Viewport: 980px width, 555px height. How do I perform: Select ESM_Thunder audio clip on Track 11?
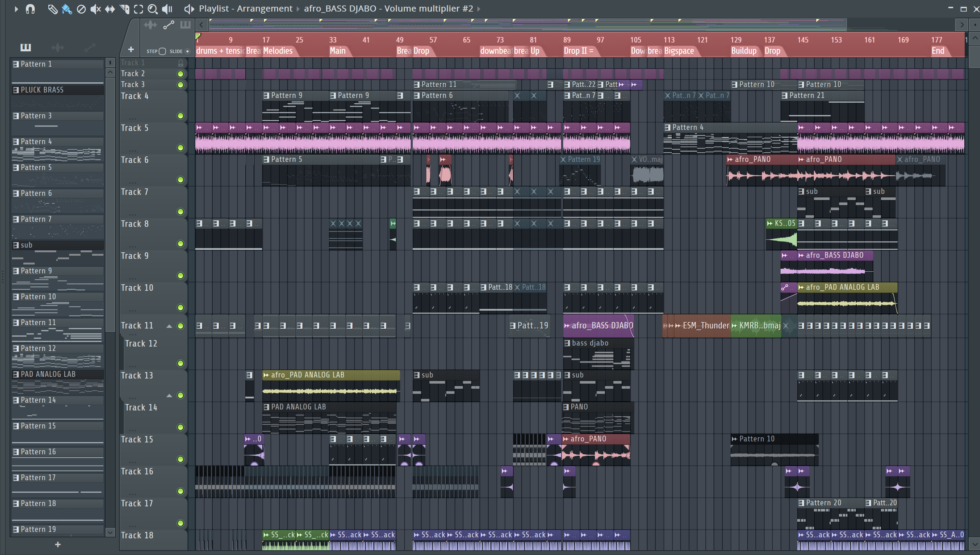pyautogui.click(x=702, y=325)
